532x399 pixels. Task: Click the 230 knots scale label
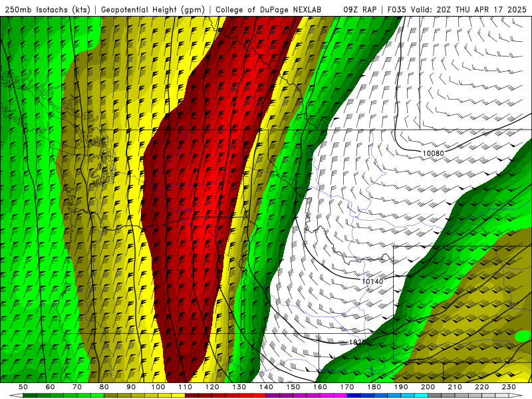tap(509, 387)
